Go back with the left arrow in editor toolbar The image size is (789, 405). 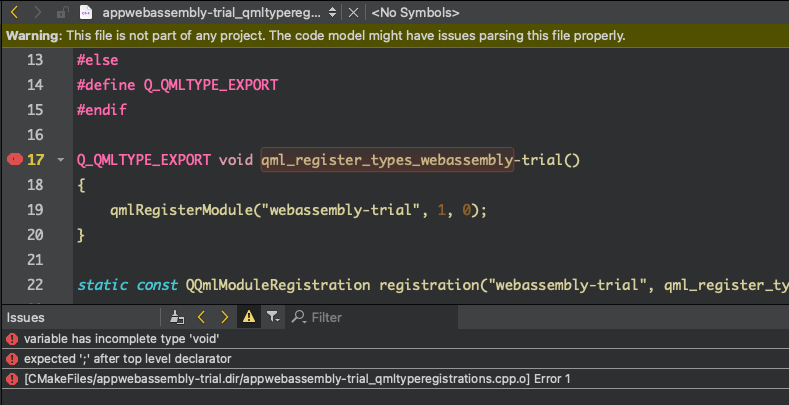click(x=14, y=13)
